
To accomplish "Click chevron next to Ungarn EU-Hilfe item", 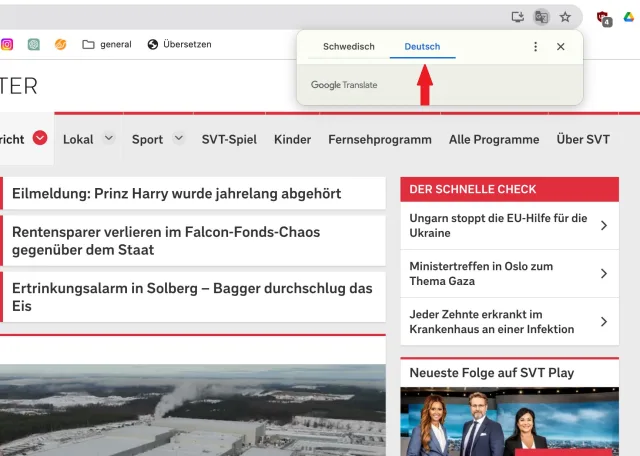I will click(604, 225).
